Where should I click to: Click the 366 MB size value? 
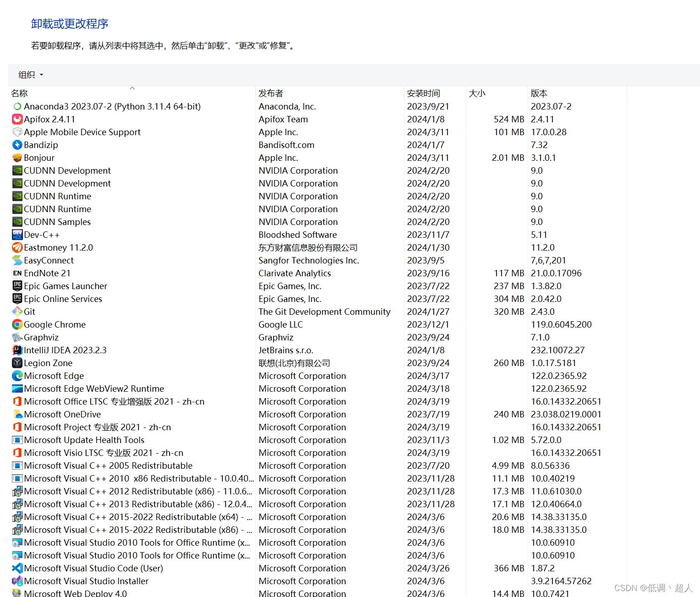(509, 568)
